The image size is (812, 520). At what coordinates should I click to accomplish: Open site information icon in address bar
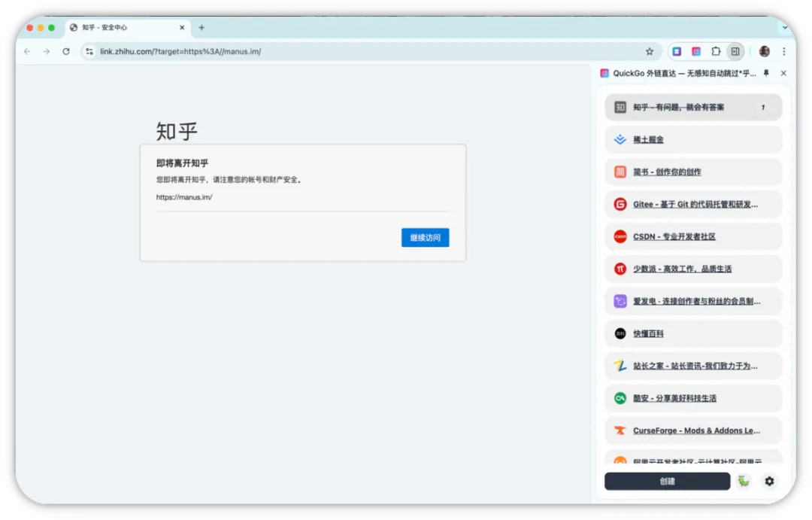click(x=89, y=51)
